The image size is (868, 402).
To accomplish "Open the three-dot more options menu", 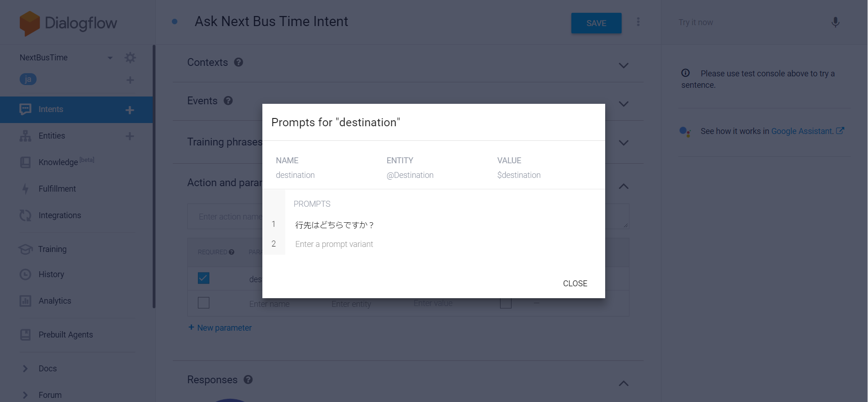I will click(x=638, y=22).
